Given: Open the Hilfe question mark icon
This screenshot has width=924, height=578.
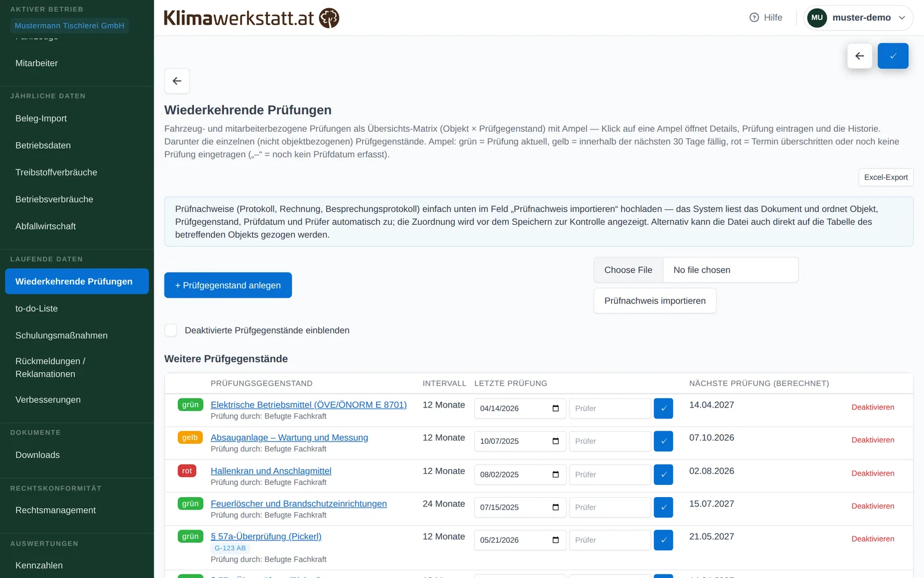Looking at the screenshot, I should [x=754, y=17].
